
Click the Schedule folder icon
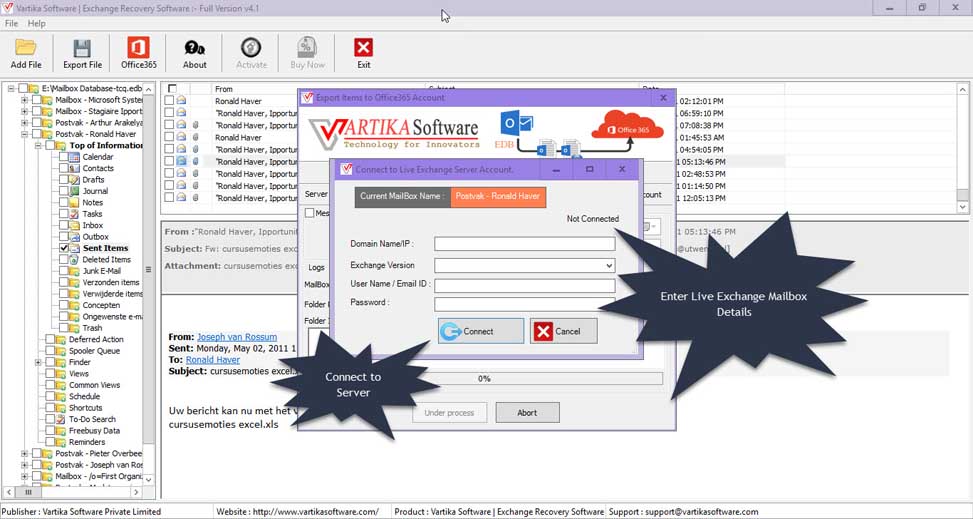61,396
